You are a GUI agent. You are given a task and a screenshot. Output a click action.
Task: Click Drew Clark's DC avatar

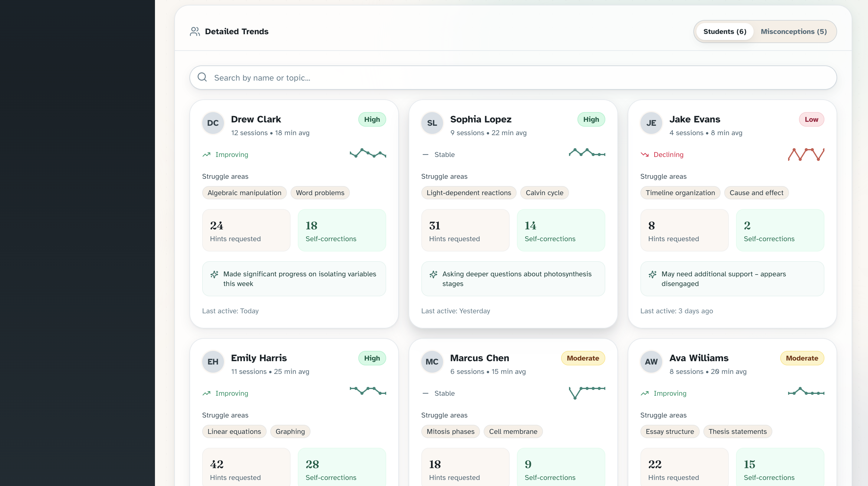tap(213, 123)
